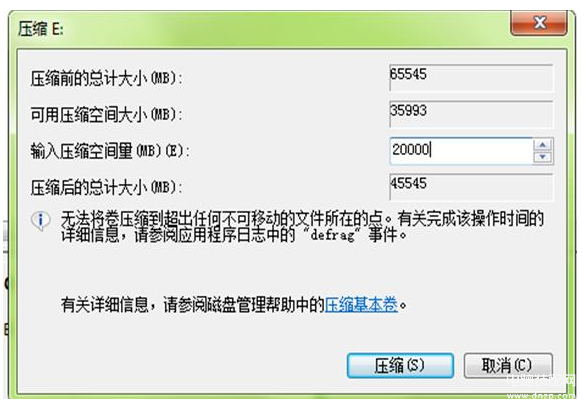Click the 有关详细信息 disk management help sentence
This screenshot has height=409, width=586.
point(234,305)
